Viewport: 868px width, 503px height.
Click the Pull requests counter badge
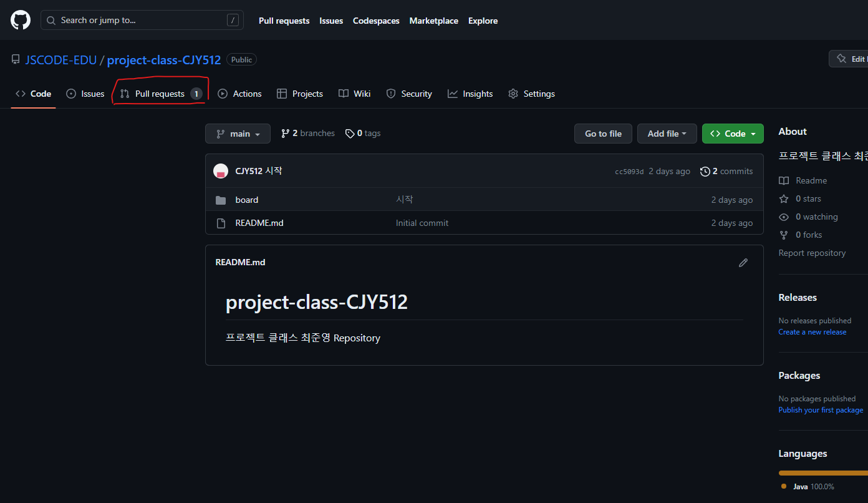(196, 94)
